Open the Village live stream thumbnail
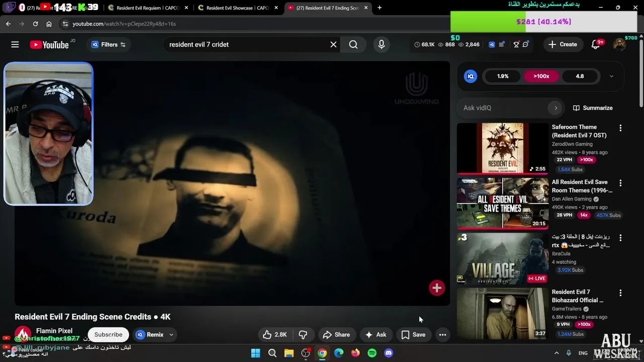644x362 pixels. click(x=503, y=258)
